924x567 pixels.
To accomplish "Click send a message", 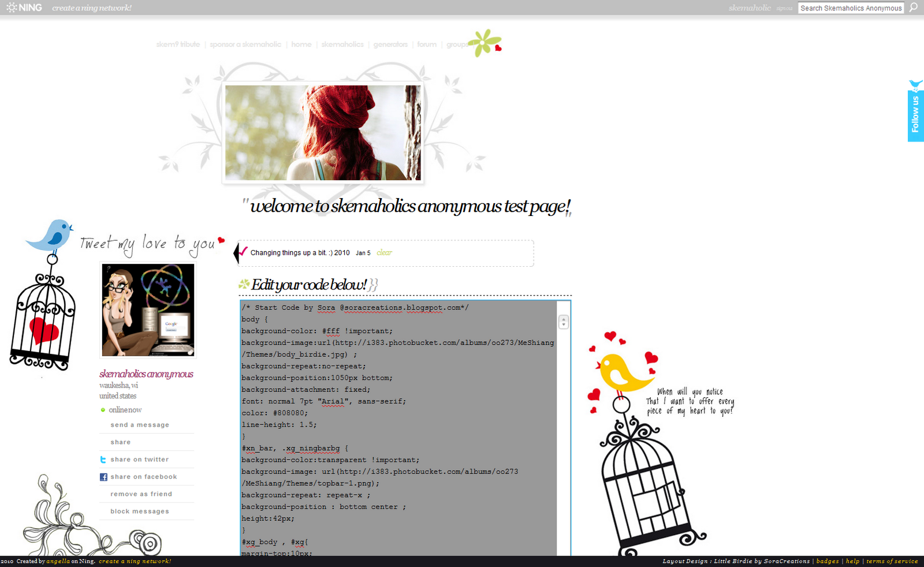I will (x=140, y=425).
